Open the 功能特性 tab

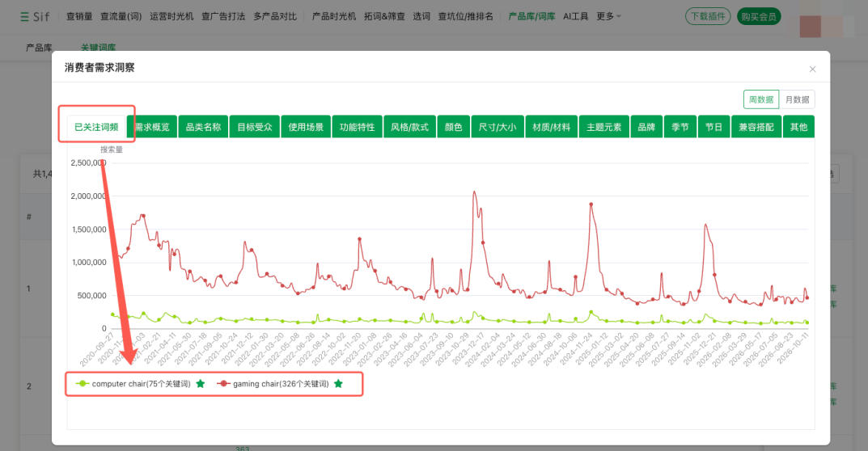[357, 127]
